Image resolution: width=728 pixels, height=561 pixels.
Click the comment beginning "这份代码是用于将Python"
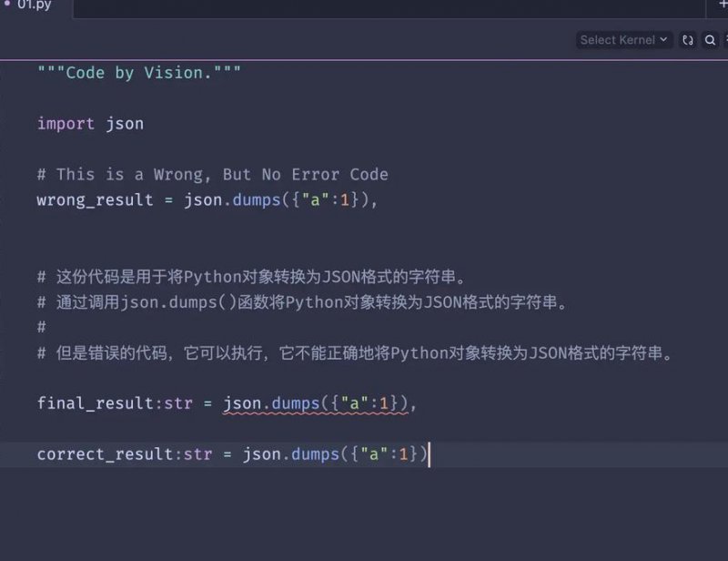tap(251, 277)
